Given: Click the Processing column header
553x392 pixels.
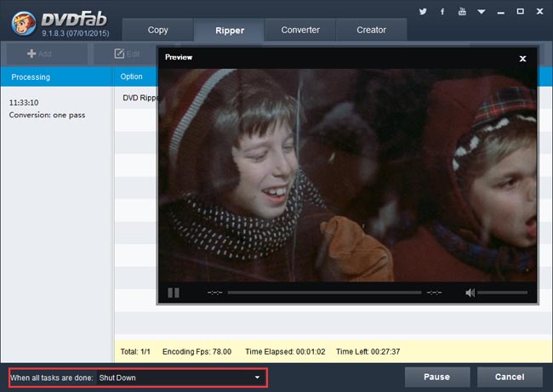Looking at the screenshot, I should coord(56,77).
